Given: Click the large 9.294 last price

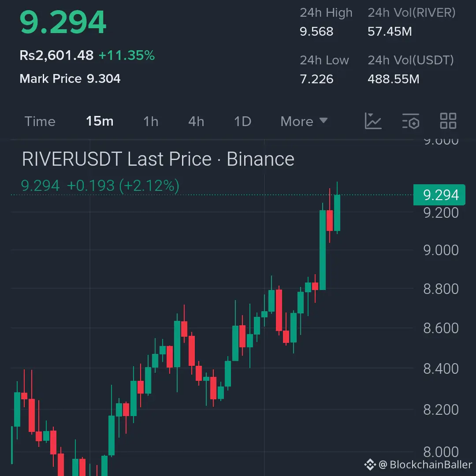Looking at the screenshot, I should [63, 22].
